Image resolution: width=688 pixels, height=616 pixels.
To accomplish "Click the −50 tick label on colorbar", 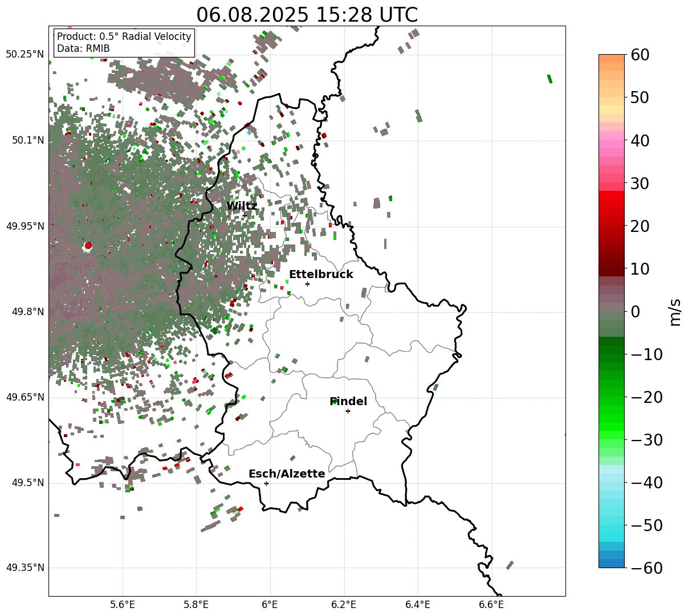I will pyautogui.click(x=646, y=525).
